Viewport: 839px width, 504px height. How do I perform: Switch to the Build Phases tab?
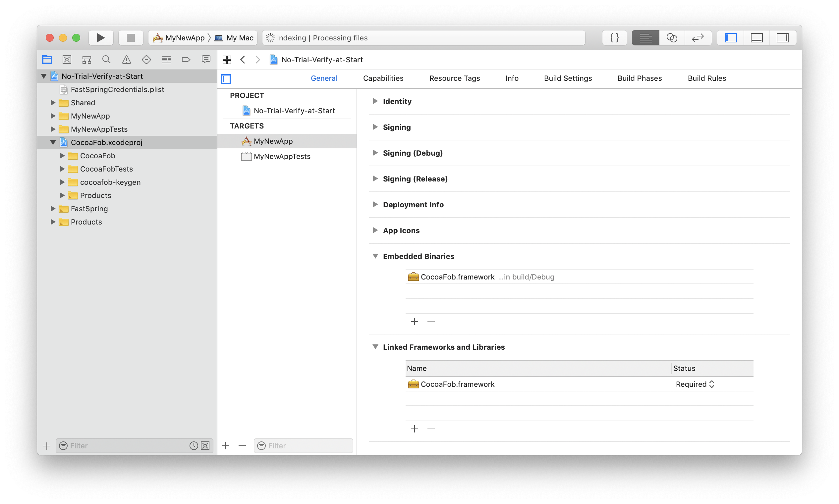[x=639, y=78]
